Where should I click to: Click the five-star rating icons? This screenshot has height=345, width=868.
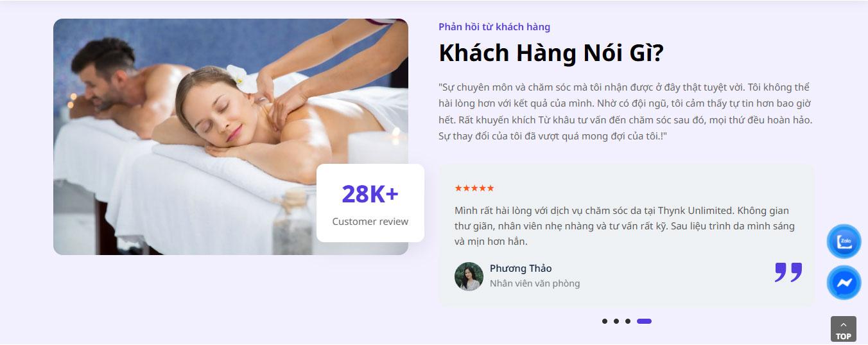pyautogui.click(x=474, y=188)
